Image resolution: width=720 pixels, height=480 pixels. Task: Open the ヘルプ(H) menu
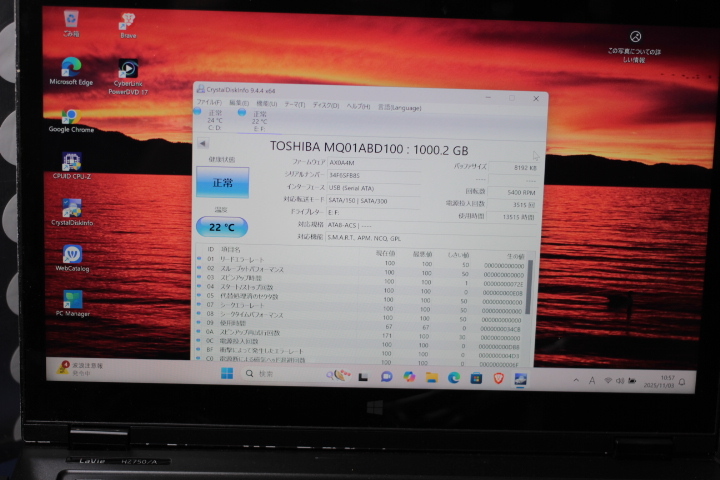click(358, 106)
